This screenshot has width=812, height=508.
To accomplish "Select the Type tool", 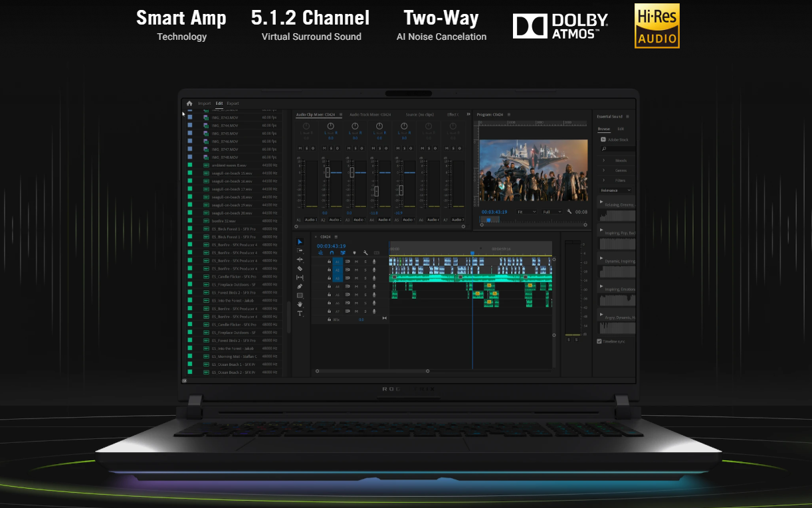I will [x=300, y=313].
